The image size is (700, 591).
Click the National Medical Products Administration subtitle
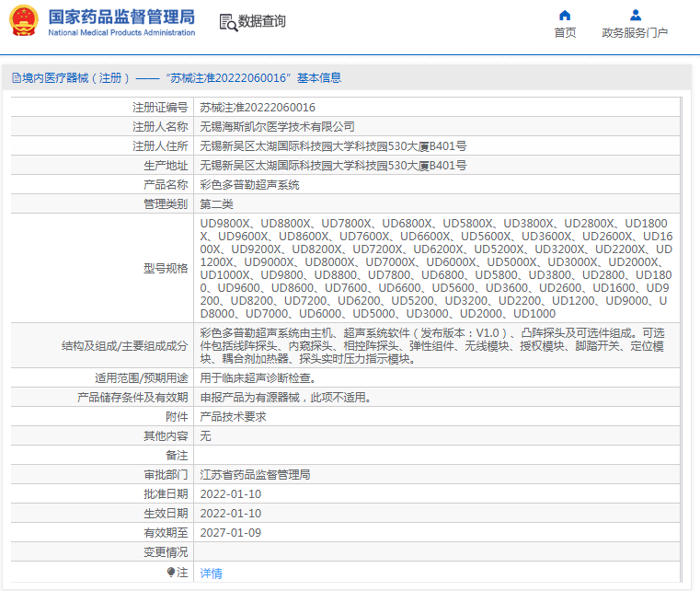click(121, 32)
